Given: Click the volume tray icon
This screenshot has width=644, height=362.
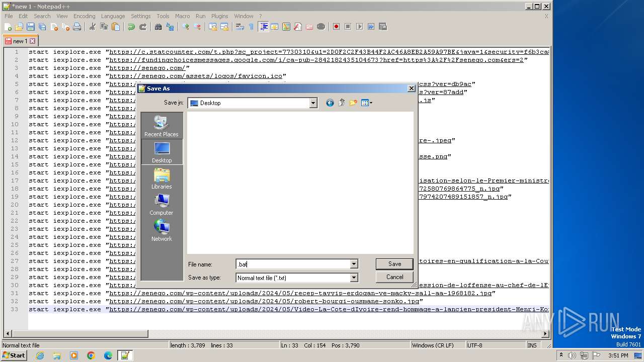Looking at the screenshot, I should coord(572,355).
